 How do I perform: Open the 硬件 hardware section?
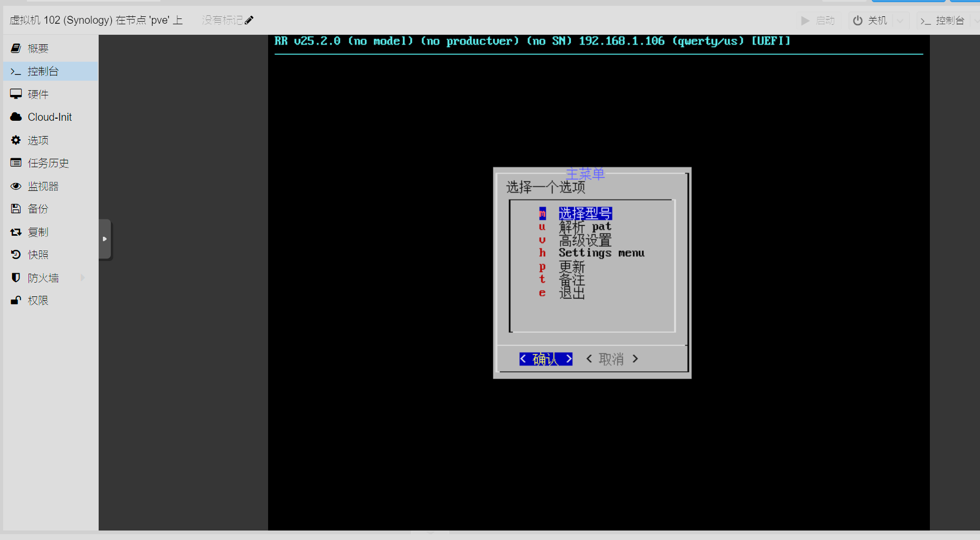(51, 94)
